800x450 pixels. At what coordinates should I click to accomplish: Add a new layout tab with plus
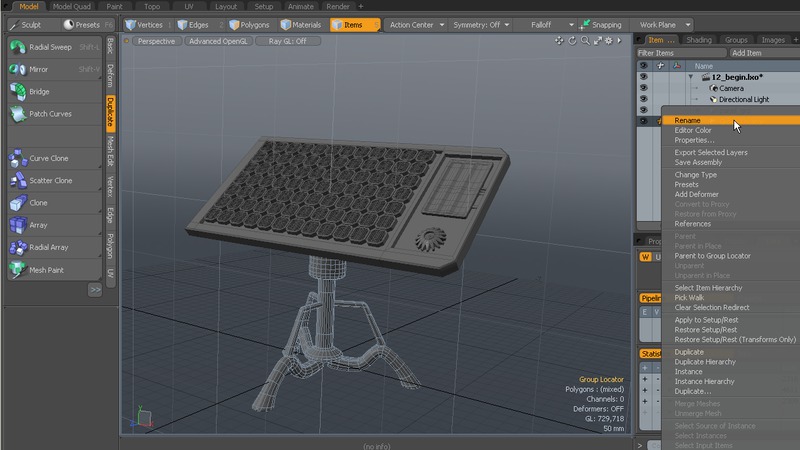pos(361,7)
